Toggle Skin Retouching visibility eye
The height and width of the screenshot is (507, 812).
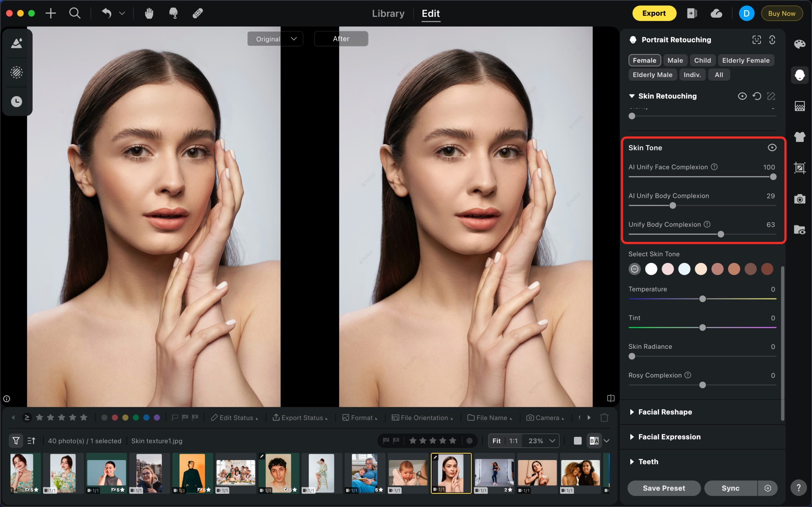(742, 96)
